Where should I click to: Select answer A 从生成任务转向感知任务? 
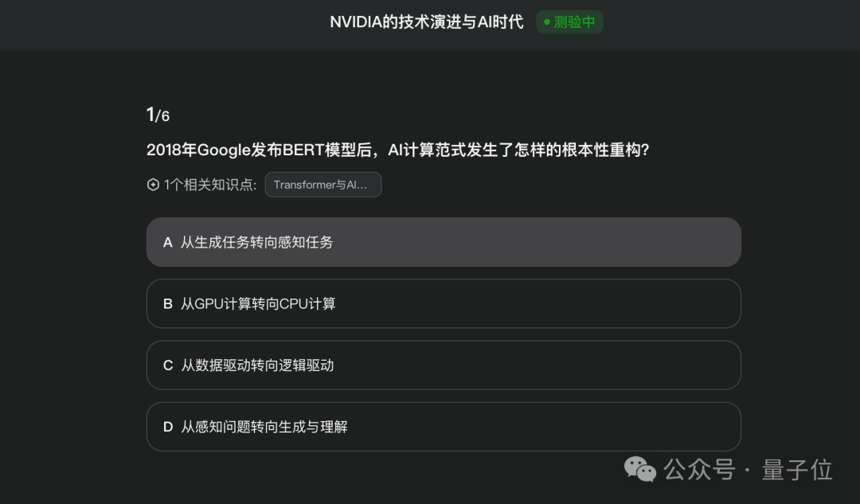[444, 242]
